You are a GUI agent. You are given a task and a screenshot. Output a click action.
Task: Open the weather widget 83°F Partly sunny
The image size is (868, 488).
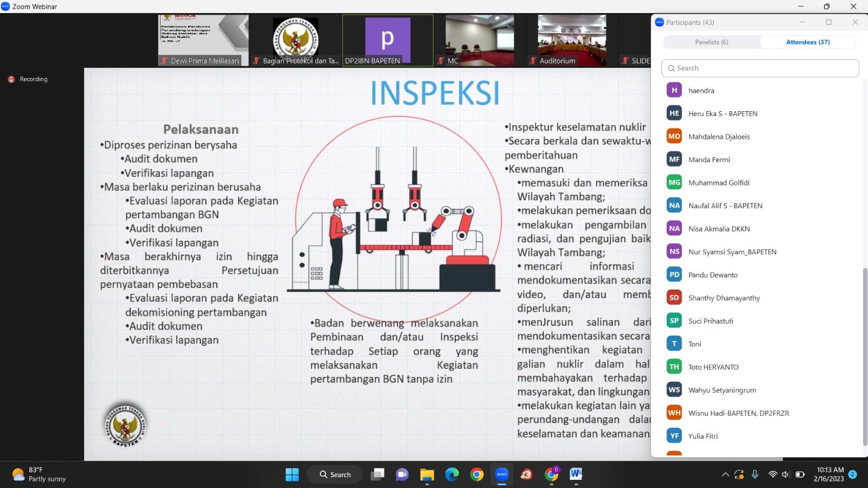(39, 474)
